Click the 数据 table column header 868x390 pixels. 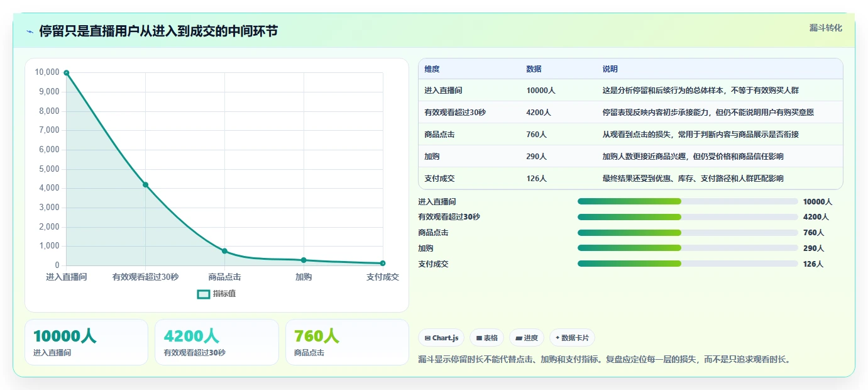click(x=534, y=69)
